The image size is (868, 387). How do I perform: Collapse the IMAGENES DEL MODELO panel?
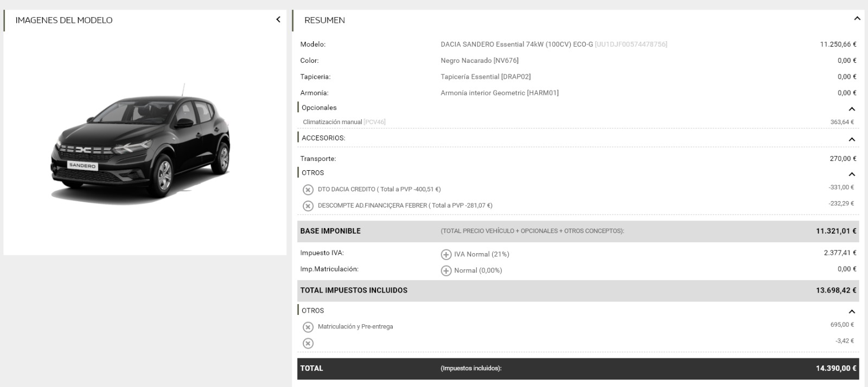278,20
